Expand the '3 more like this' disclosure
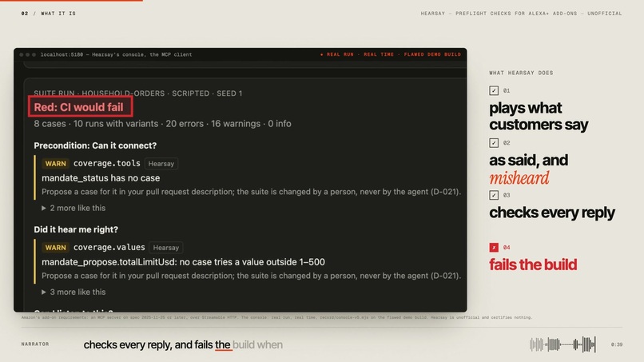 click(74, 292)
